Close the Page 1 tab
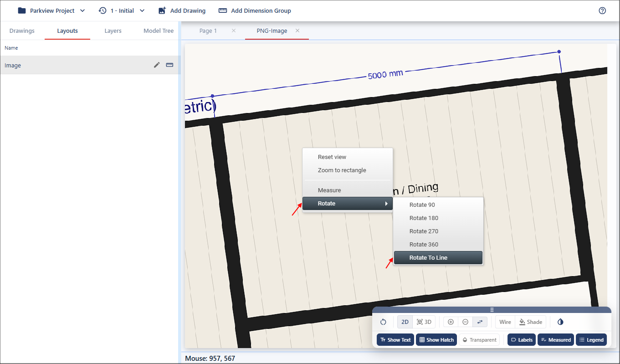The image size is (620, 364). 234,31
